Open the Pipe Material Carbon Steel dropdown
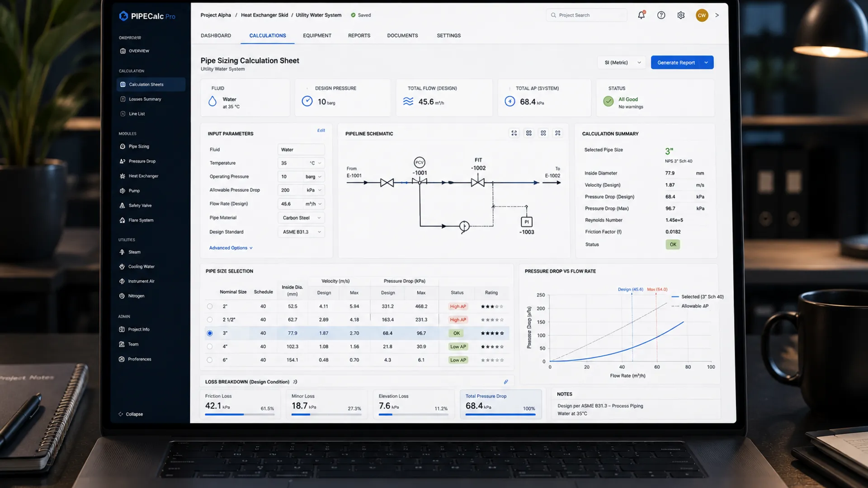This screenshot has height=488, width=868. (301, 218)
